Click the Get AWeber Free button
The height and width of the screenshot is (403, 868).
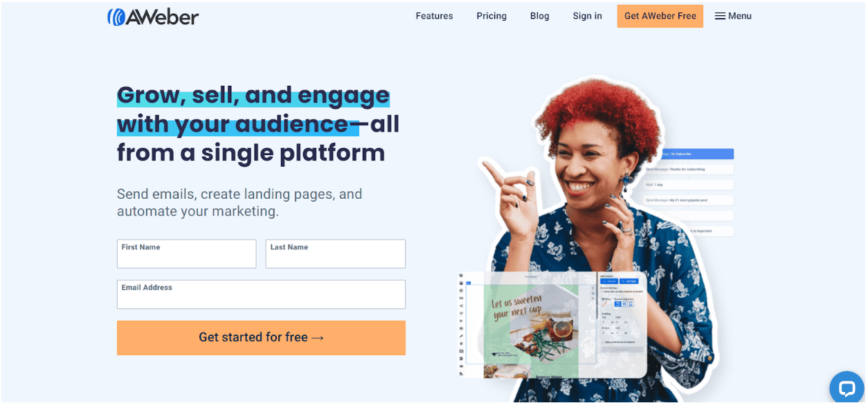coord(660,16)
